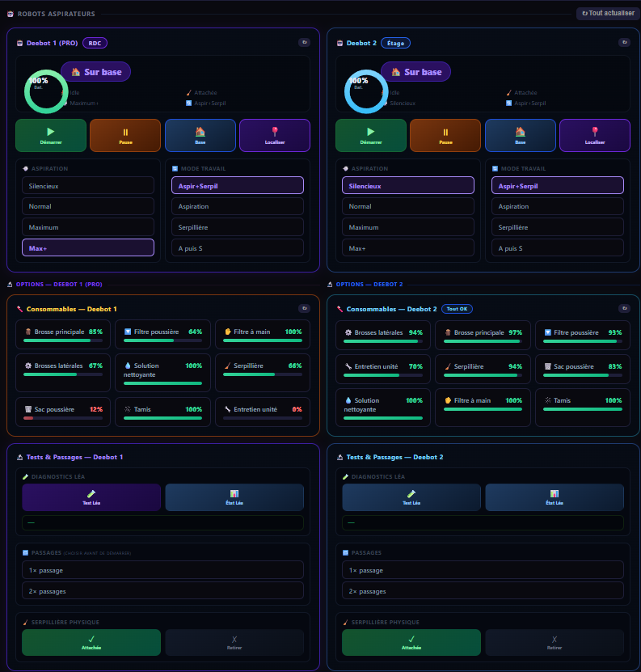Select 2× passages for Deebot 1
Image resolution: width=641 pixels, height=672 pixels.
click(x=162, y=590)
